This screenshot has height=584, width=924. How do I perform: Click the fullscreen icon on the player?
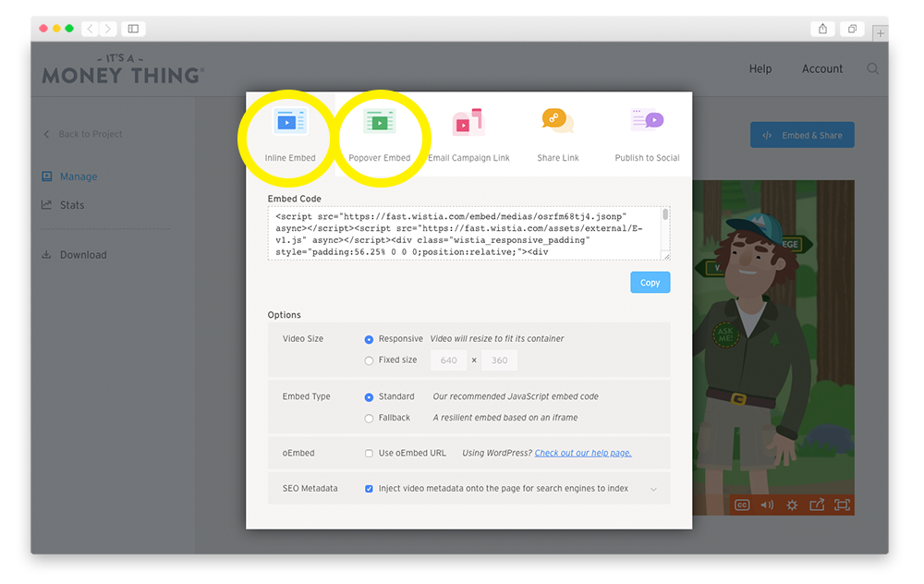point(842,505)
